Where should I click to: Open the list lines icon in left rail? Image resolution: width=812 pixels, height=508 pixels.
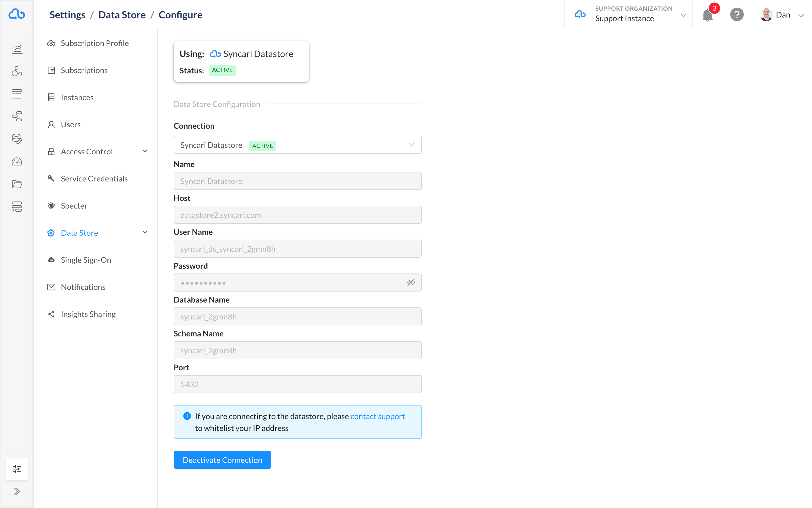tap(17, 94)
